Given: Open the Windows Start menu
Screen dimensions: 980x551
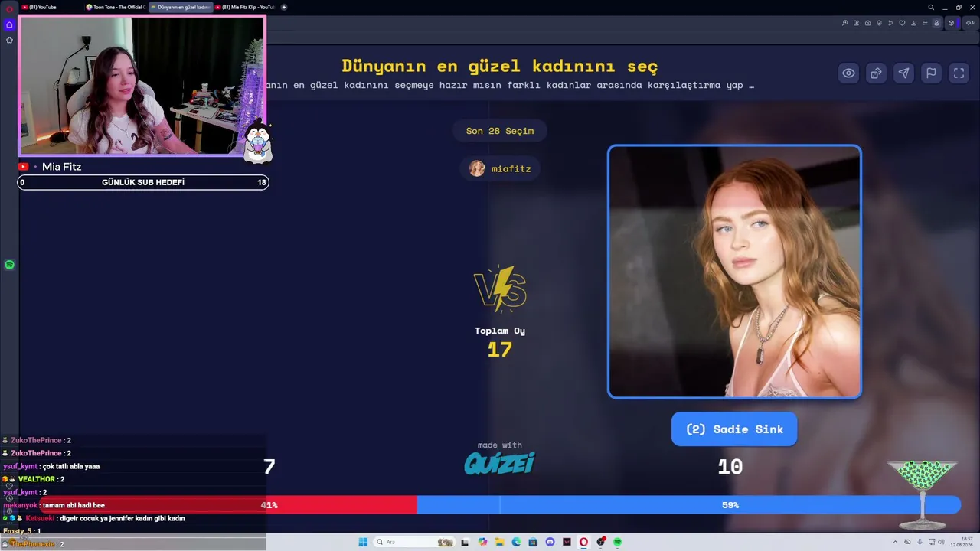Looking at the screenshot, I should pos(363,542).
